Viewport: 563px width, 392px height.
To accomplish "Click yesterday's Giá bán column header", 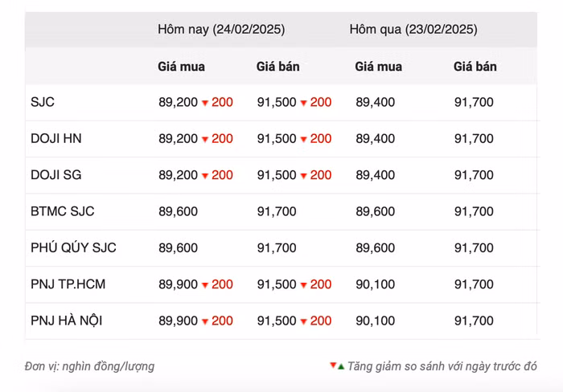I will pyautogui.click(x=475, y=67).
